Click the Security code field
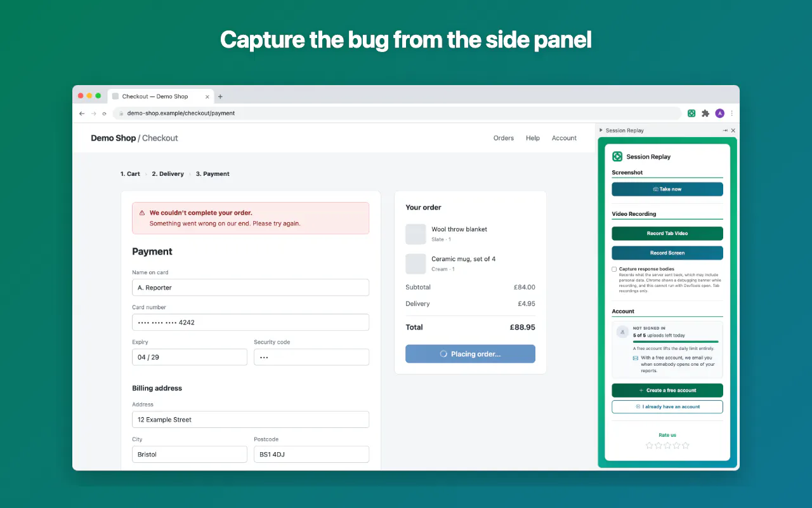This screenshot has height=508, width=812. point(311,357)
